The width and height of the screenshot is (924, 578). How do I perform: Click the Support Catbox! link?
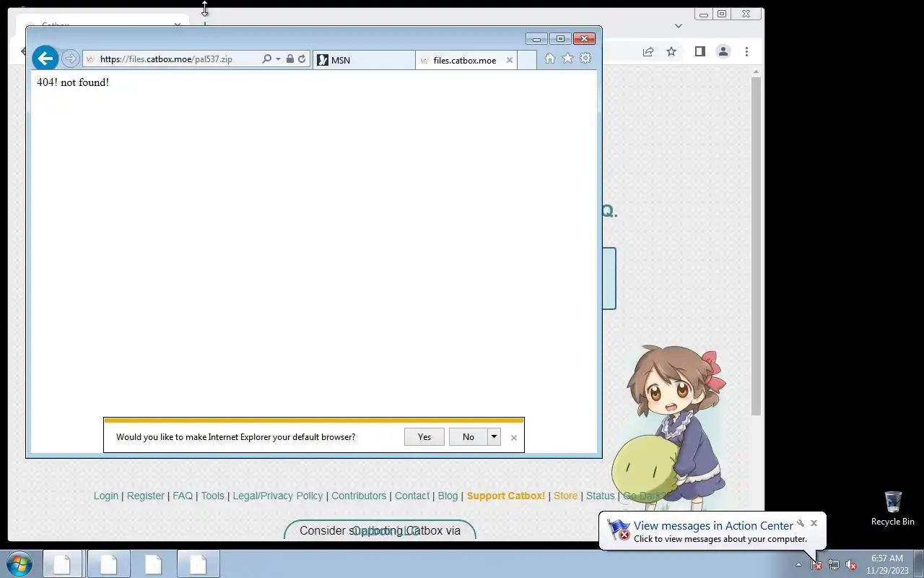(506, 496)
